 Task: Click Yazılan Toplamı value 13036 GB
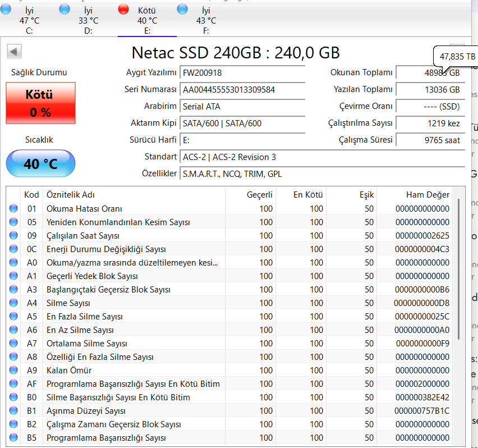point(430,90)
